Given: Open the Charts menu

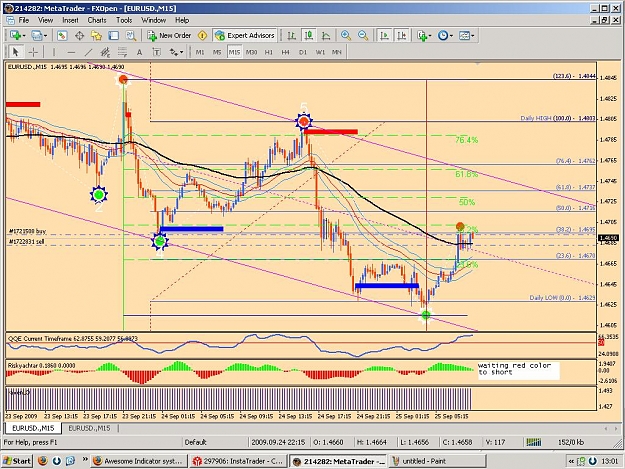Looking at the screenshot, I should (96, 20).
